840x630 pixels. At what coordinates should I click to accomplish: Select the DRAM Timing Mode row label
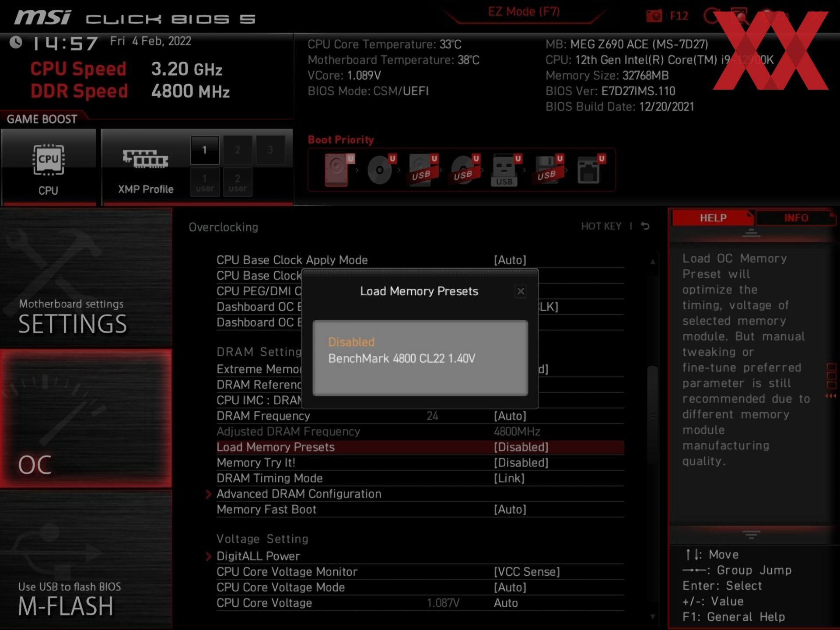(269, 479)
